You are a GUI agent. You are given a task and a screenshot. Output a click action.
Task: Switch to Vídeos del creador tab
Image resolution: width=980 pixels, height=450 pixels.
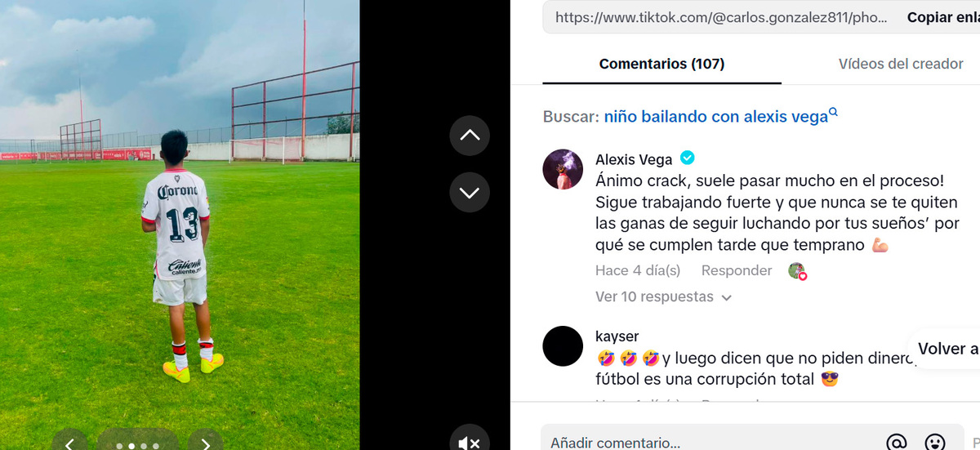[901, 64]
